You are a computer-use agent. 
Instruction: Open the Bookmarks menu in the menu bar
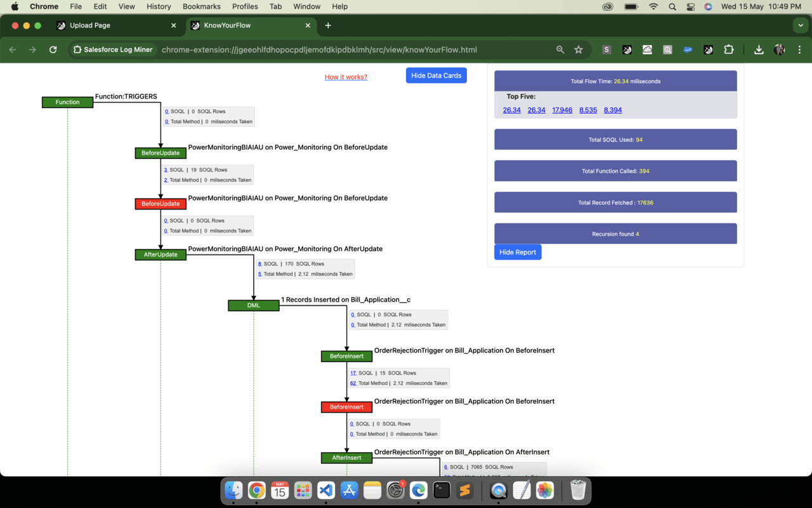click(x=201, y=6)
